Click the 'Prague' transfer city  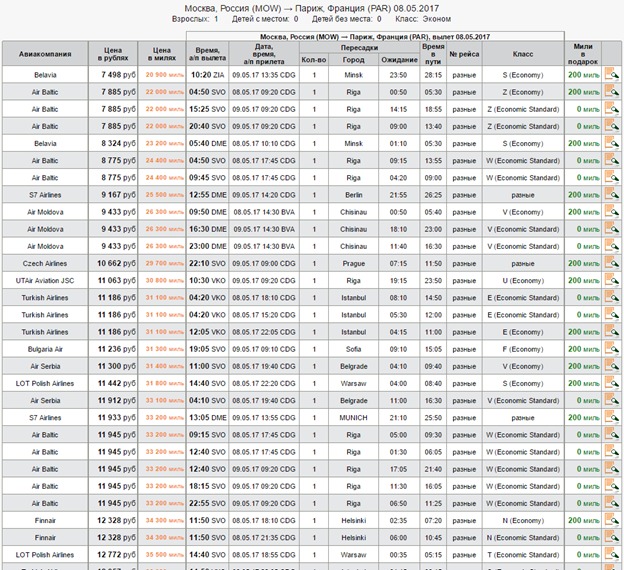(353, 263)
